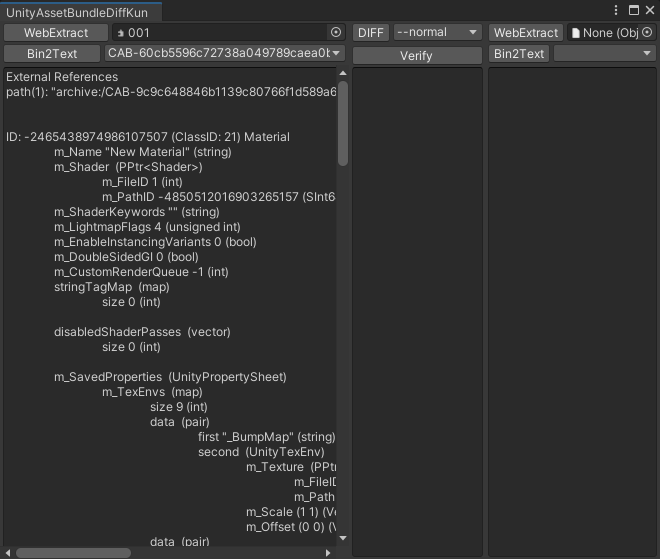660x559 pixels.
Task: Maximize the UnityAssetBundleDiffKun window
Action: [x=633, y=10]
